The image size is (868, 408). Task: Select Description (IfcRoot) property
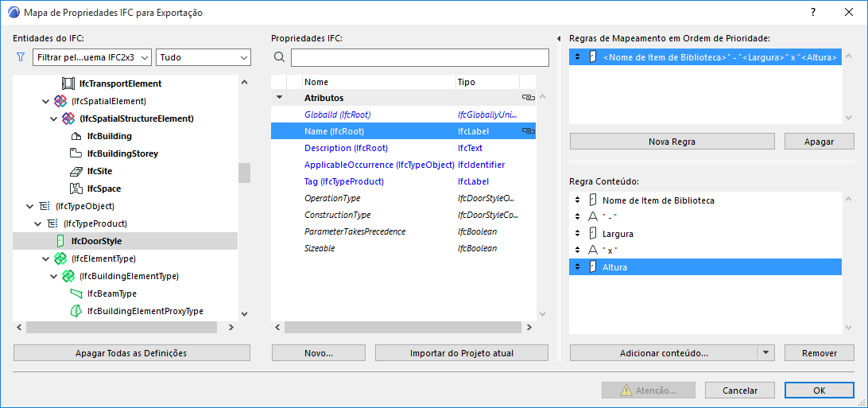pos(403,148)
